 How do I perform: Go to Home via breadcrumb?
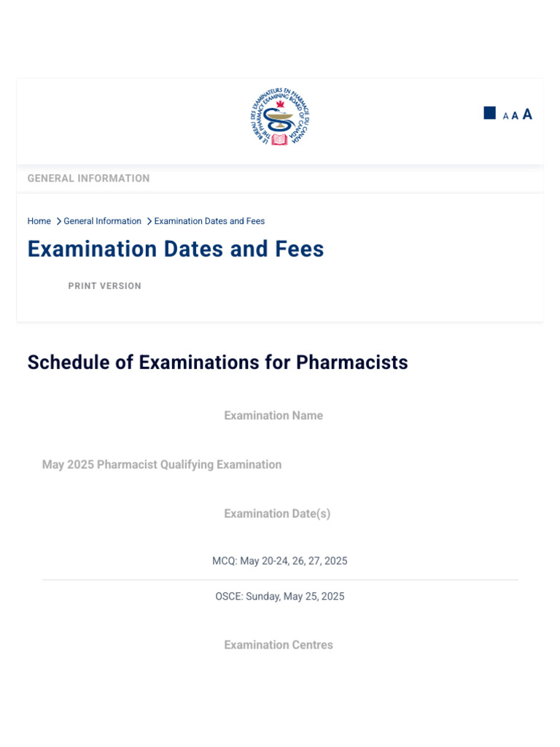pyautogui.click(x=39, y=221)
